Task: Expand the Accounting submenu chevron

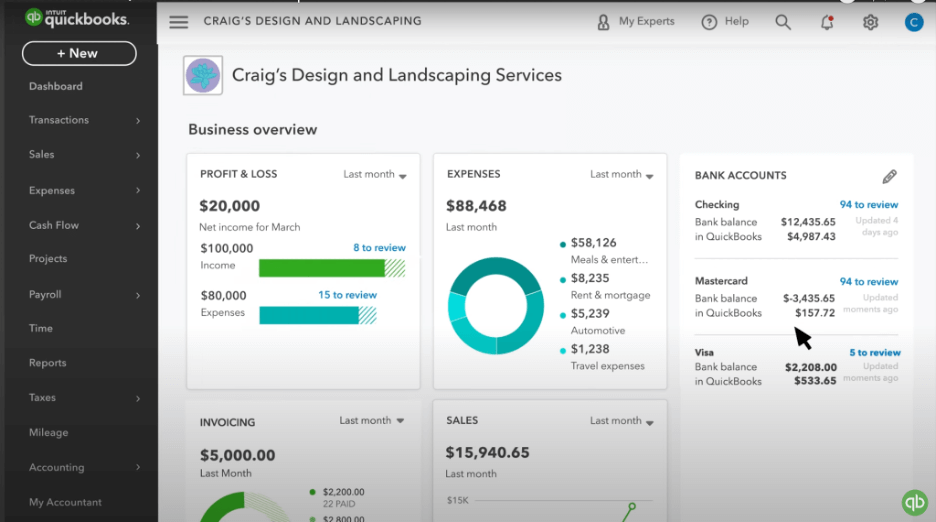Action: pos(138,467)
